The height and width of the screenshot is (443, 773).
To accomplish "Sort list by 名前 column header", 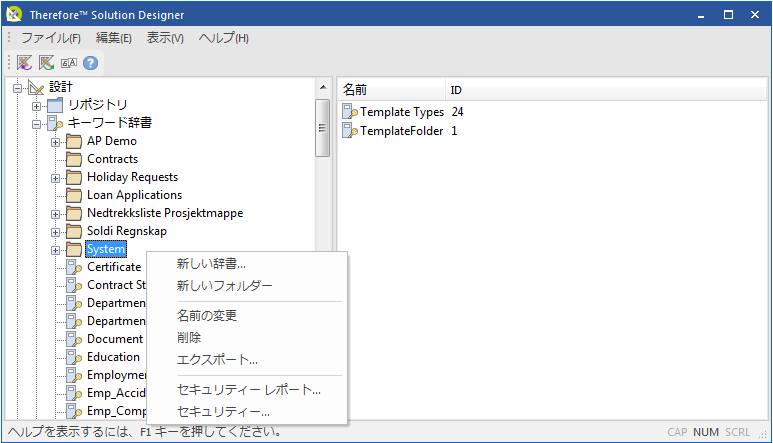I will coord(392,90).
